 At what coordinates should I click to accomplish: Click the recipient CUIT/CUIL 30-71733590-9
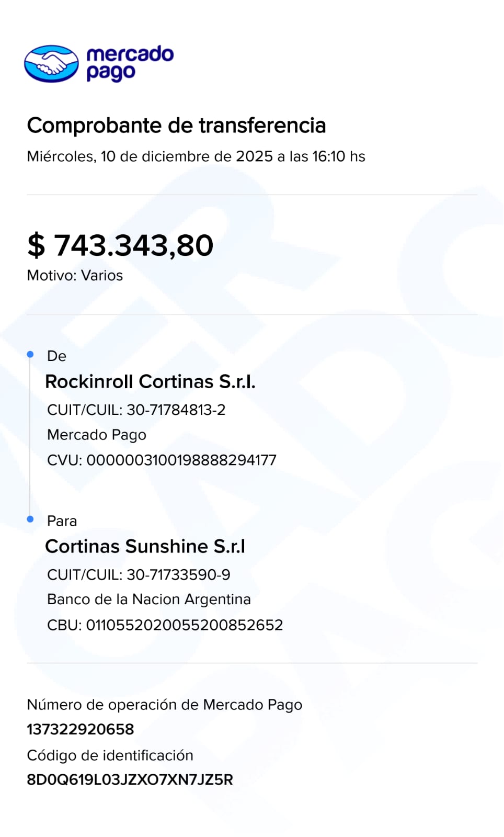[x=139, y=574]
